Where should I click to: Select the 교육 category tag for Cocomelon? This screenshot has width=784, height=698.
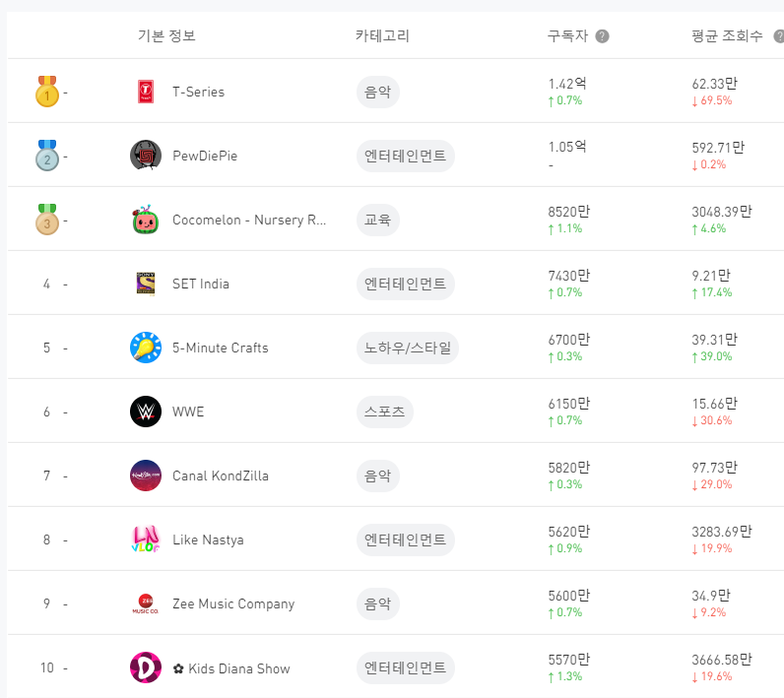pos(378,220)
